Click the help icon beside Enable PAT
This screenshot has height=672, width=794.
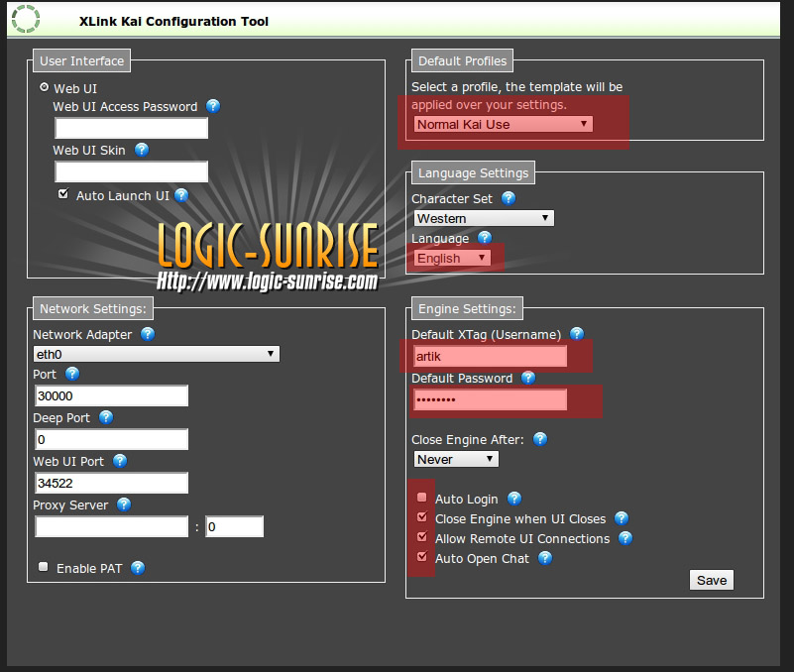tap(138, 568)
